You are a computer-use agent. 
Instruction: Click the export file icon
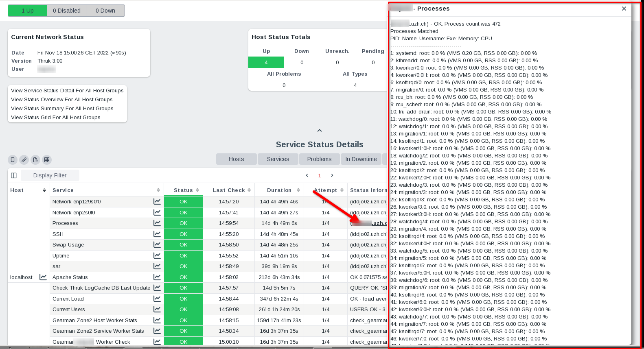pos(35,160)
